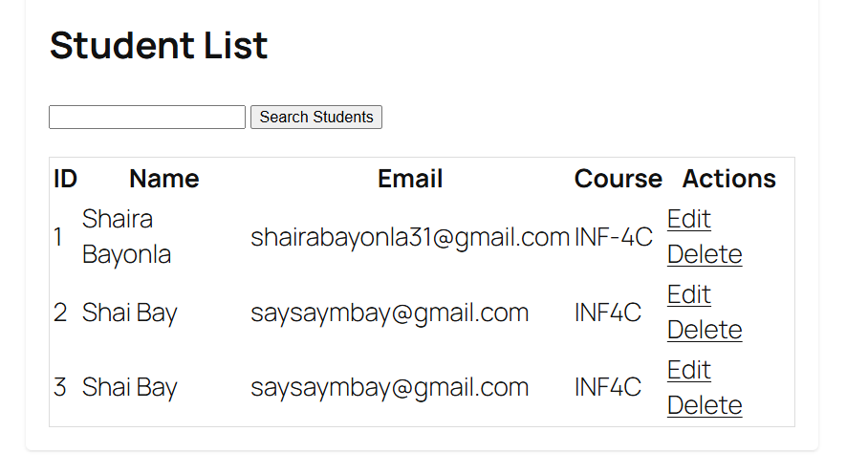Click the student search text field
Viewport: 868px width, 475px height.
click(147, 117)
